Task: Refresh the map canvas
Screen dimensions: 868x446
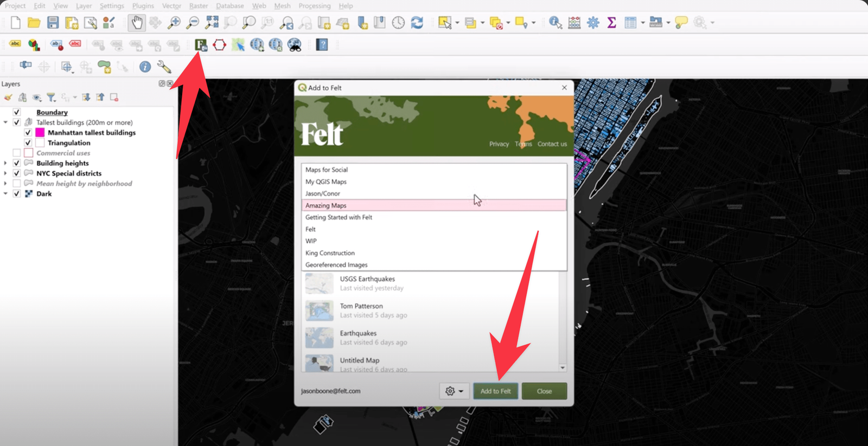Action: click(417, 23)
